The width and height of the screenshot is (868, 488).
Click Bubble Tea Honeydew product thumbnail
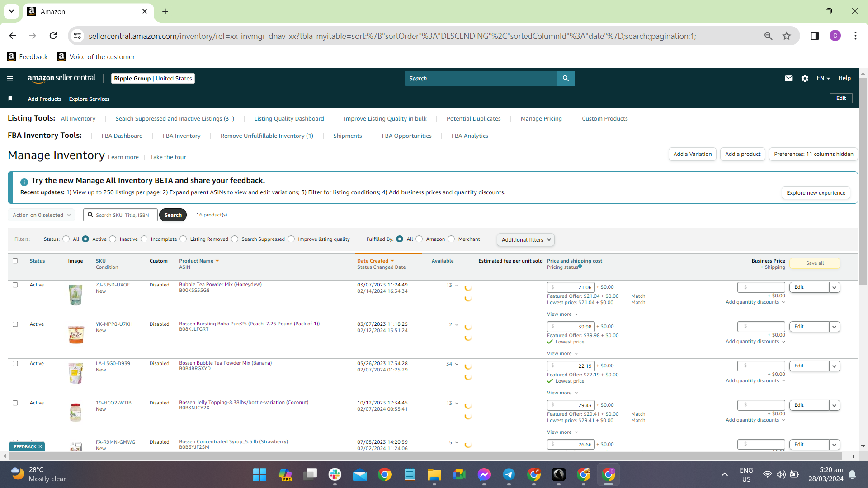coord(75,295)
